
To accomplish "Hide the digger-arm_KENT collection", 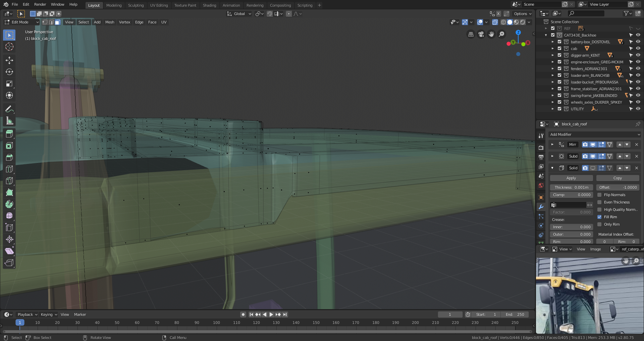I will click(638, 55).
